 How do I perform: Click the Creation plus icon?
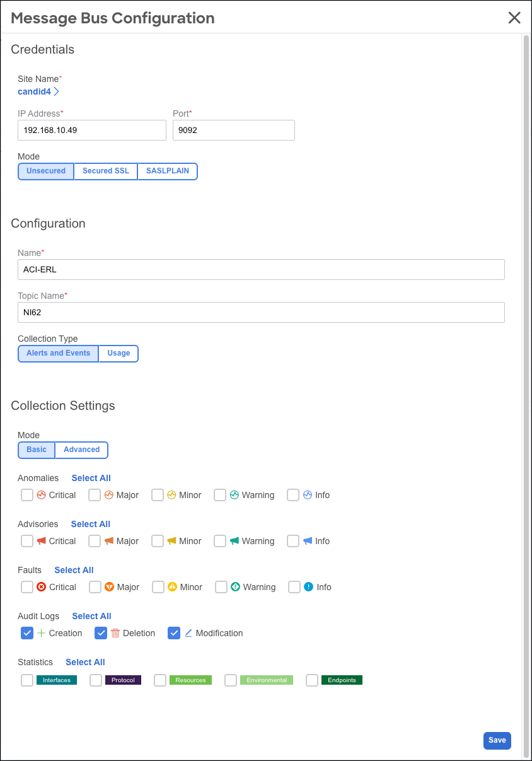[42, 633]
